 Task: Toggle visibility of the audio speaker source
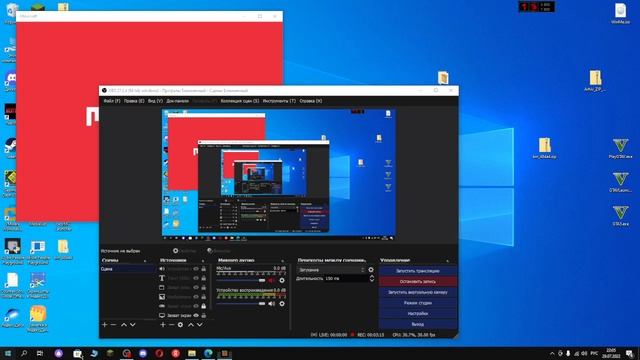pyautogui.click(x=196, y=269)
